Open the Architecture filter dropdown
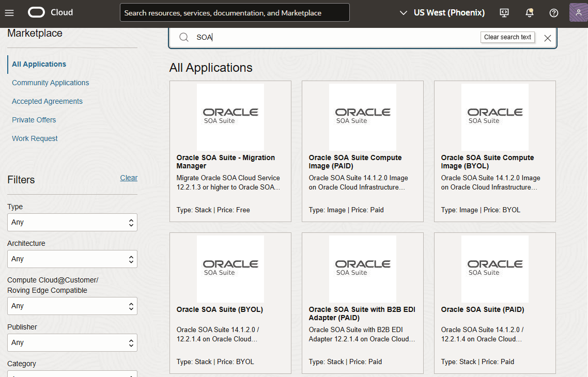 (72, 259)
